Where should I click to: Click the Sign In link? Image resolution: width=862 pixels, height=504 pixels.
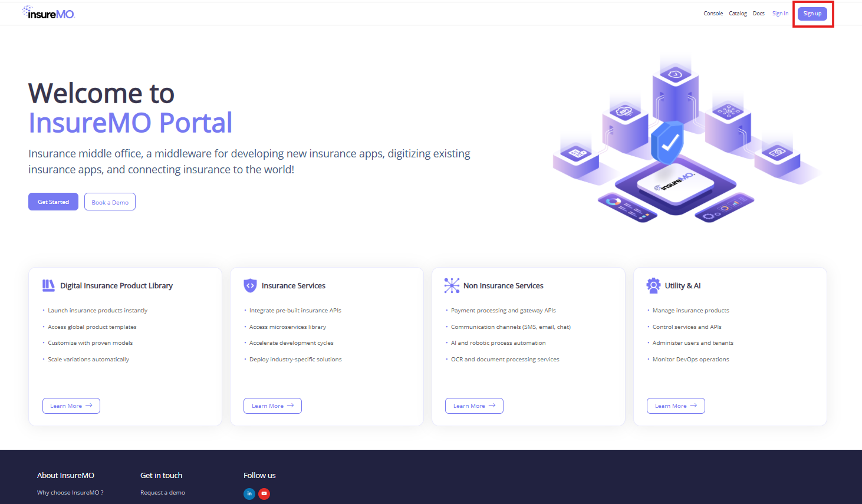click(780, 14)
